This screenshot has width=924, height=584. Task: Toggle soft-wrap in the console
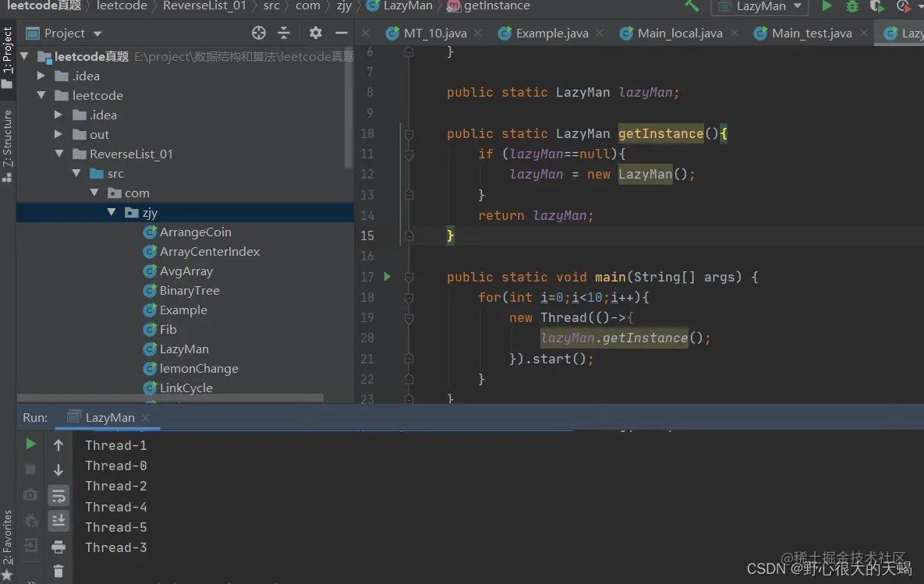coord(58,496)
